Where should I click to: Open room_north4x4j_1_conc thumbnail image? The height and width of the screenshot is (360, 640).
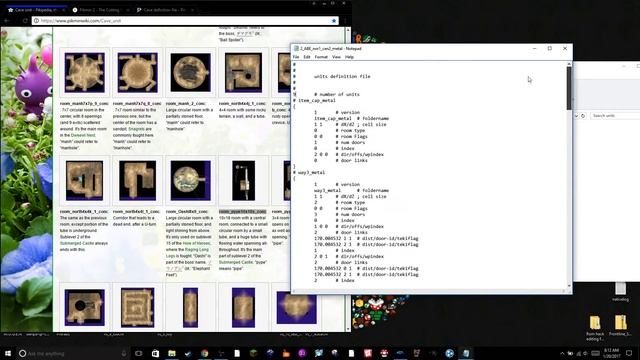coord(243,72)
